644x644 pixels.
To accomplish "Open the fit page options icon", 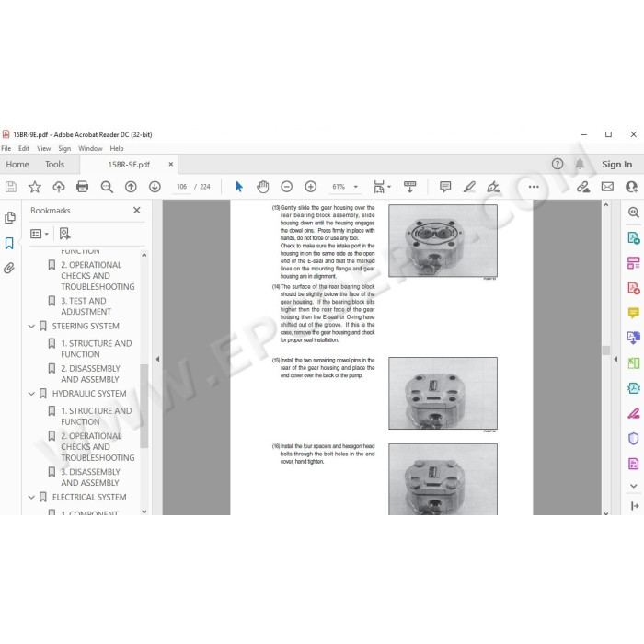I will point(382,187).
